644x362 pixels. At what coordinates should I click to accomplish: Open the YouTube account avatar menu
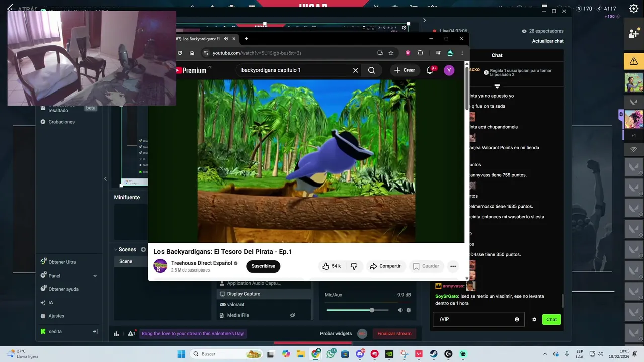click(449, 70)
